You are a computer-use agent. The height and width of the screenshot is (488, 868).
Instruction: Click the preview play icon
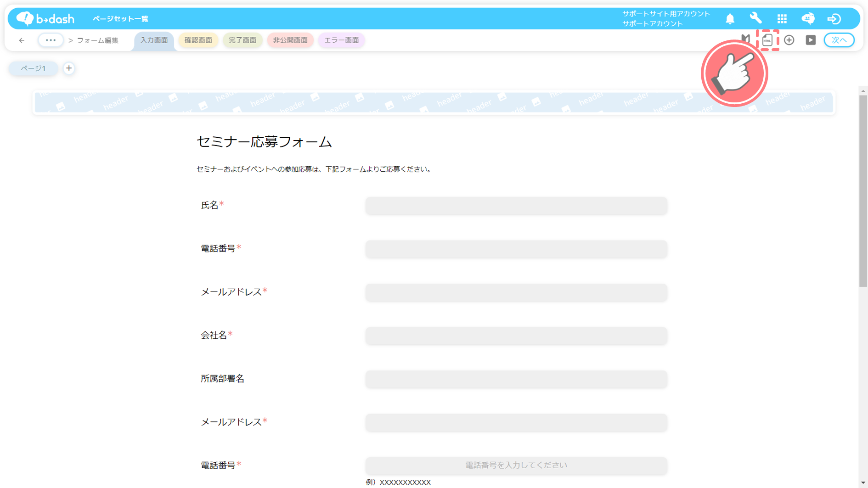point(811,40)
